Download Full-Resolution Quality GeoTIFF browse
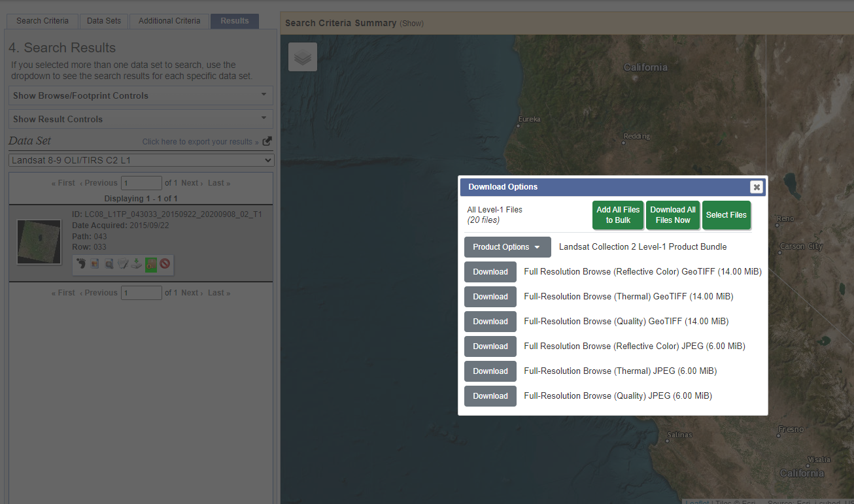This screenshot has height=504, width=854. click(x=490, y=322)
